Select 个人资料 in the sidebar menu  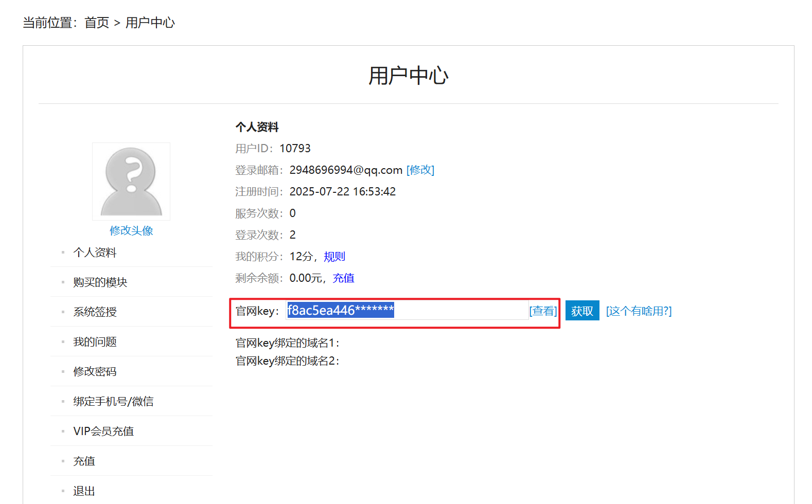click(95, 253)
